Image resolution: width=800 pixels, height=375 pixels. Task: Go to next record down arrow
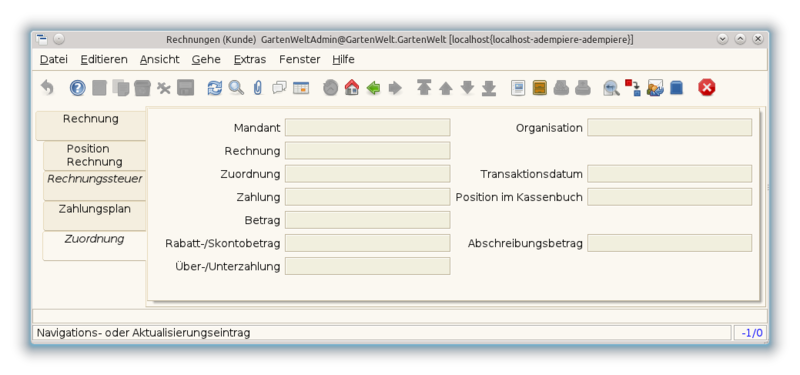(467, 88)
